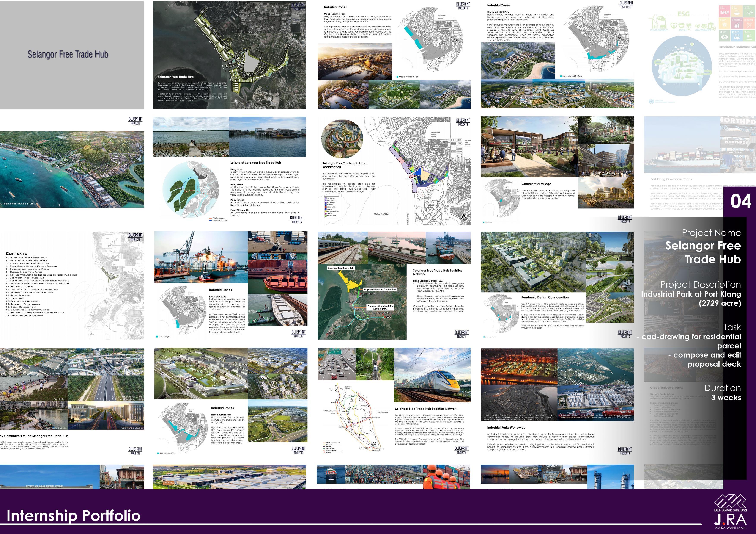
Task: Click the Contents heading
Action: (x=16, y=254)
